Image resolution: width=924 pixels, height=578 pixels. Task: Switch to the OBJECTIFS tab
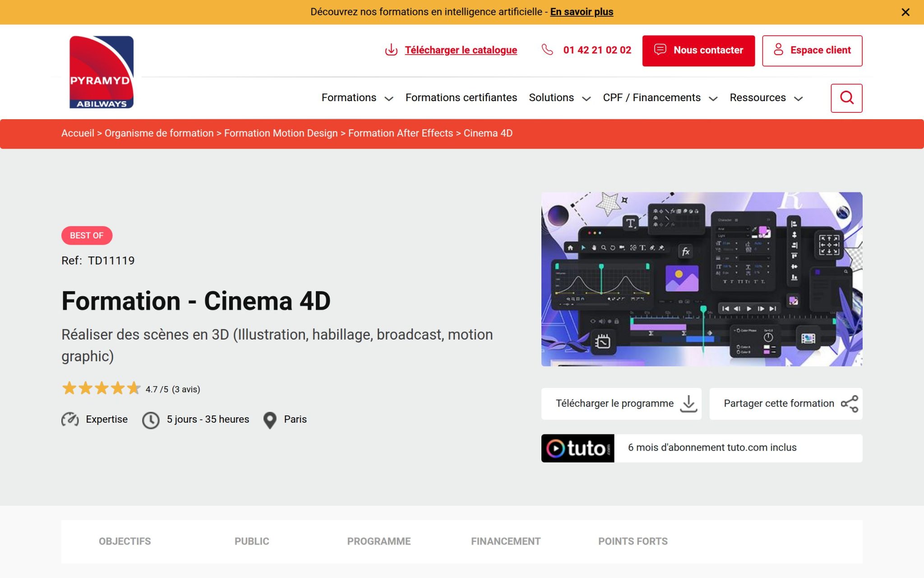(x=125, y=541)
